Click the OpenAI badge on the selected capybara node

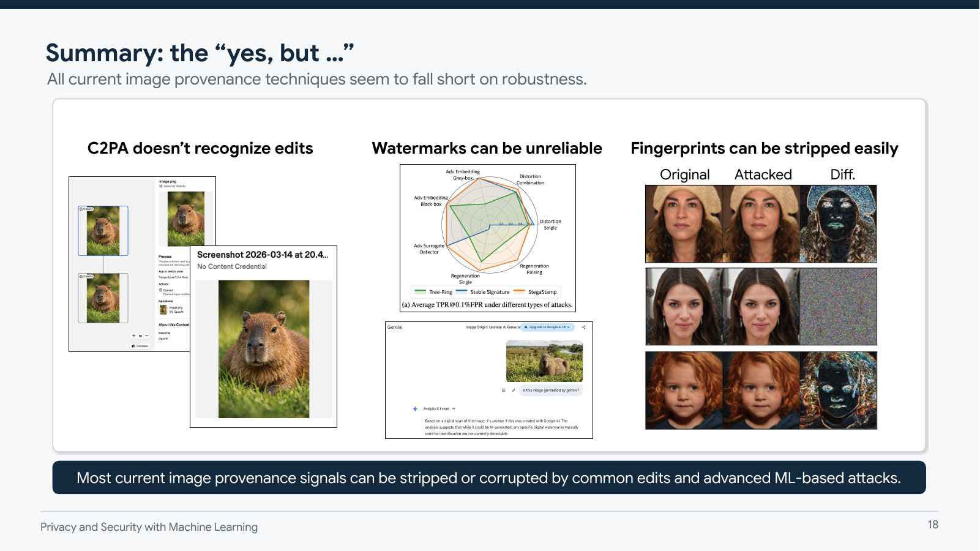[86, 209]
